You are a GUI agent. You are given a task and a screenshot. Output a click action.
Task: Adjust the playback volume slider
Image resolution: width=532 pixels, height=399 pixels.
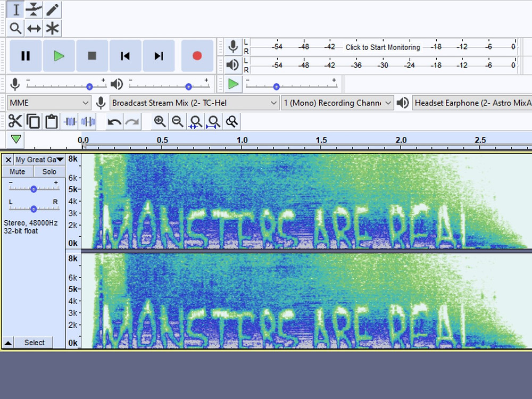pyautogui.click(x=188, y=87)
